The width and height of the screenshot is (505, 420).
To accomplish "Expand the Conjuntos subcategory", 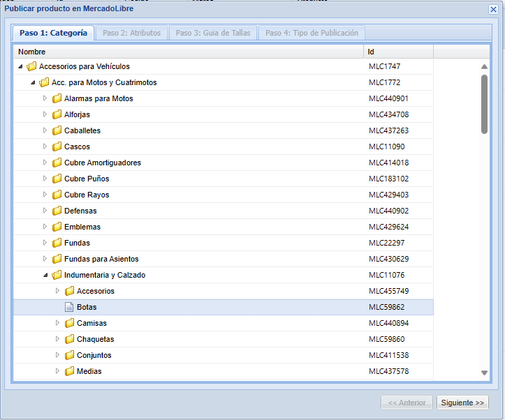I will click(x=58, y=354).
